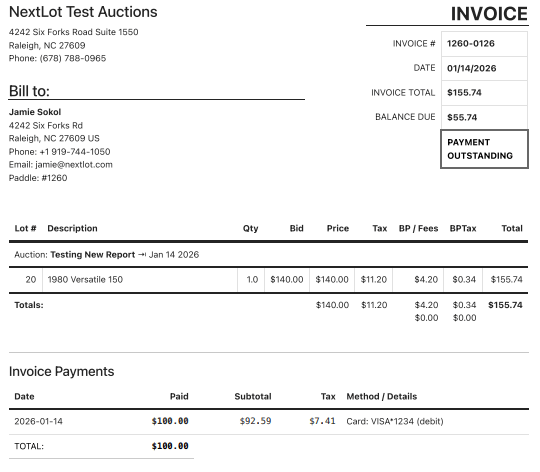The image size is (540, 472).
Task: Click the auction name Testing New Report
Action: point(93,254)
